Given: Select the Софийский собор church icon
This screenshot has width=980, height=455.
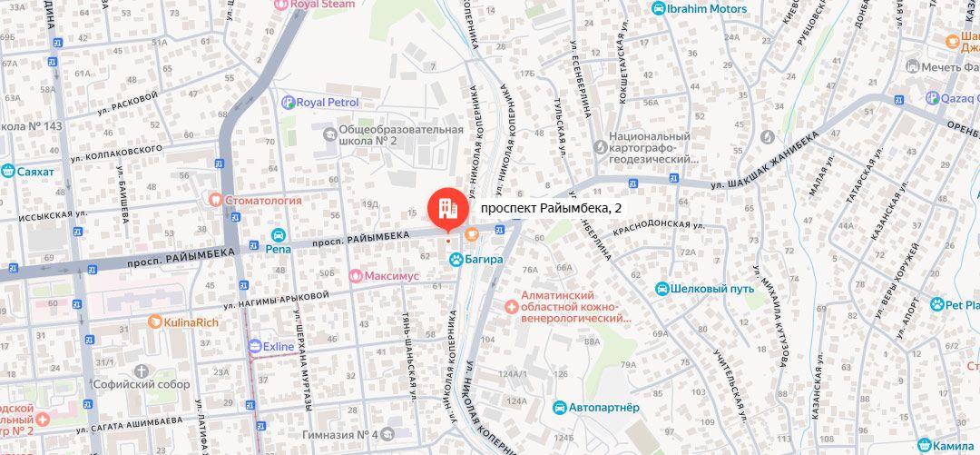Looking at the screenshot, I should [x=141, y=371].
